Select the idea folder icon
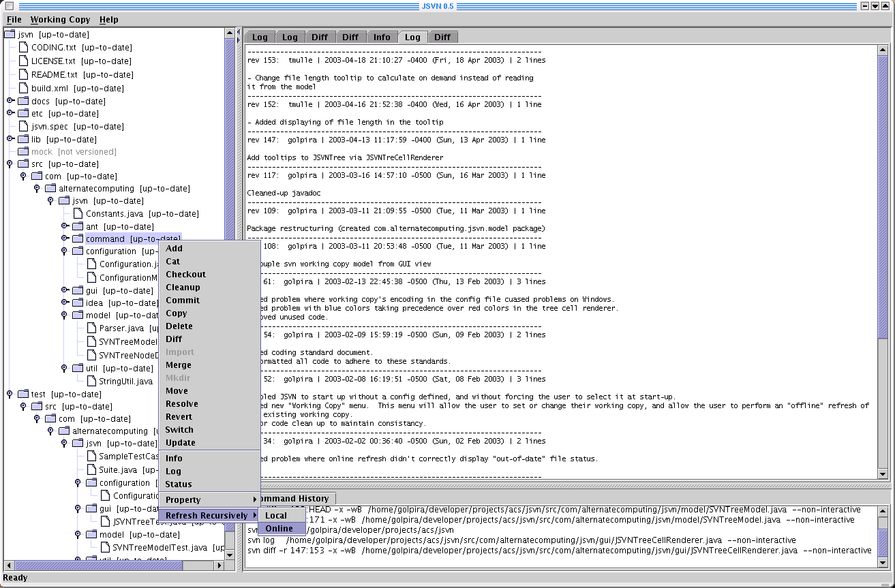The image size is (895, 588). (78, 303)
